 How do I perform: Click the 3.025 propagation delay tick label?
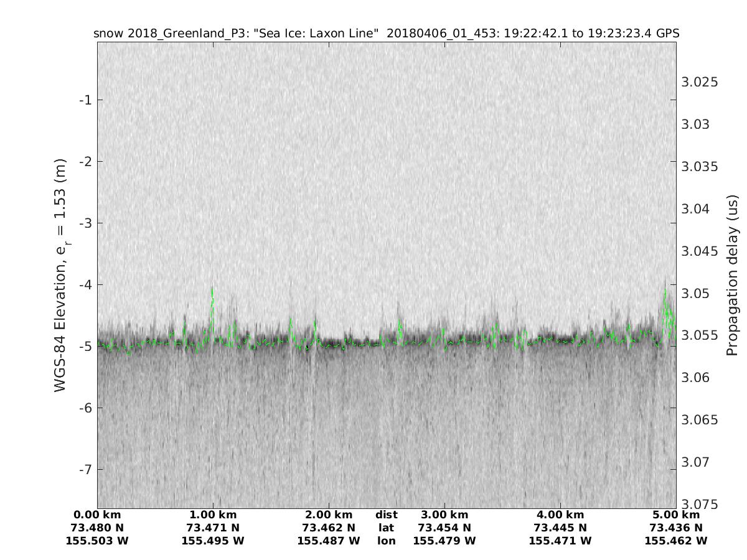tap(700, 82)
